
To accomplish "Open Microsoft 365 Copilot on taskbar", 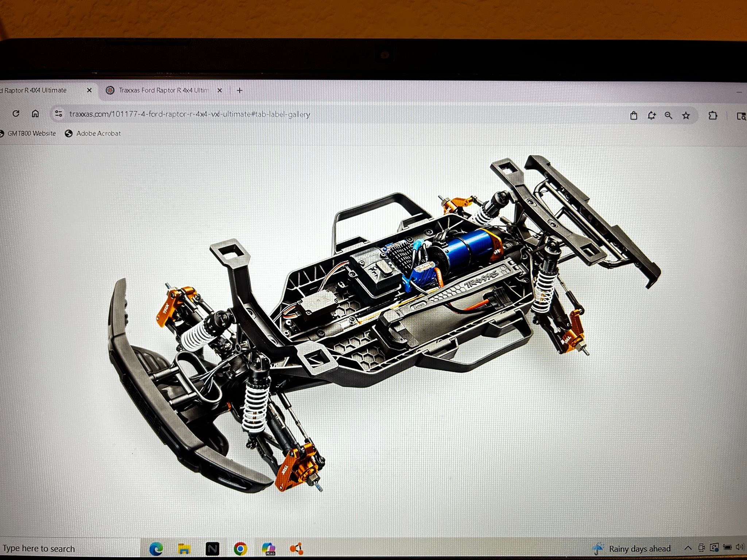I will click(x=268, y=549).
